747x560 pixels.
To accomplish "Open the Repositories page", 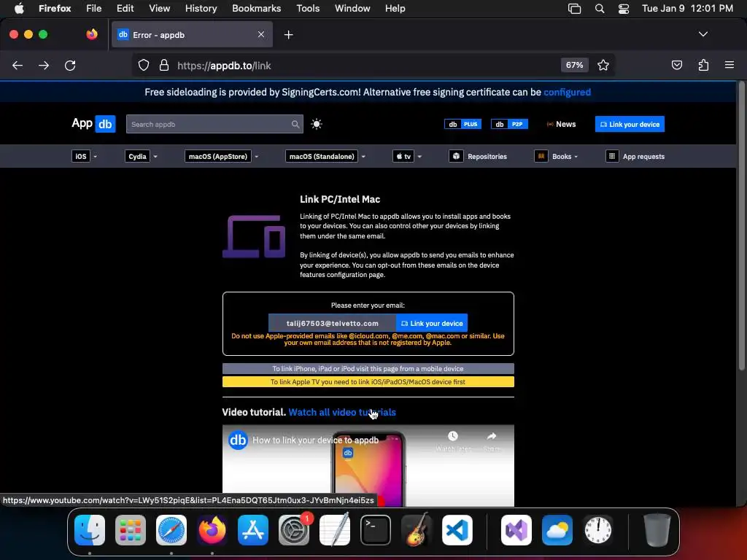I will (478, 156).
